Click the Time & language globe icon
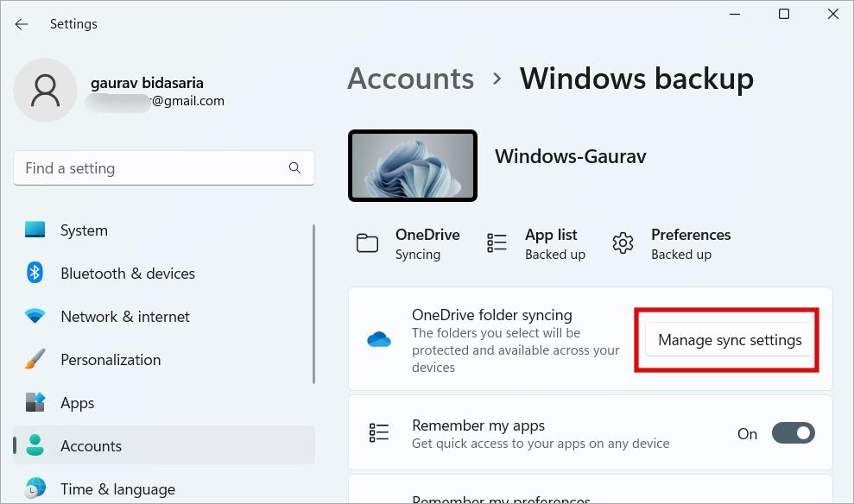The width and height of the screenshot is (854, 504). 35,488
